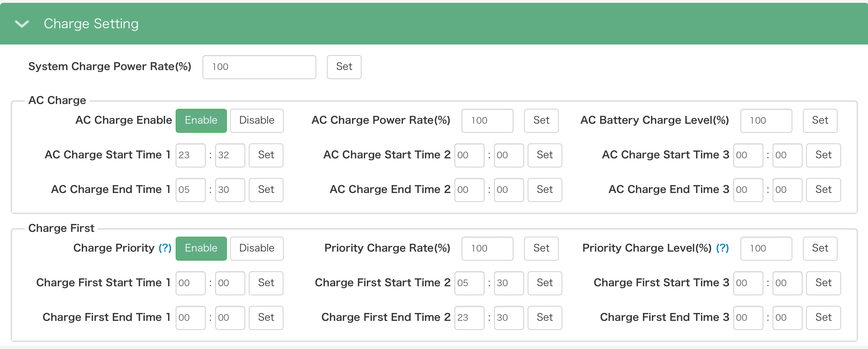This screenshot has width=868, height=349.
Task: Set the Priority Charge Level
Action: pos(820,248)
